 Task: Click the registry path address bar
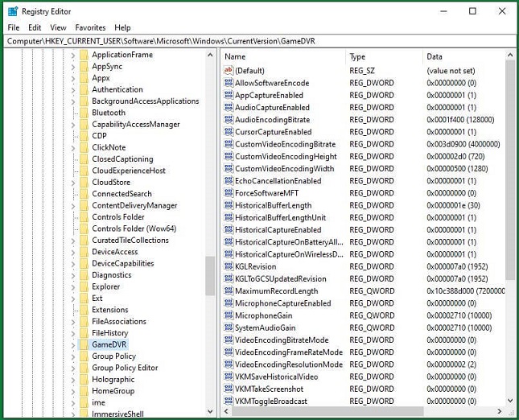[x=259, y=41]
